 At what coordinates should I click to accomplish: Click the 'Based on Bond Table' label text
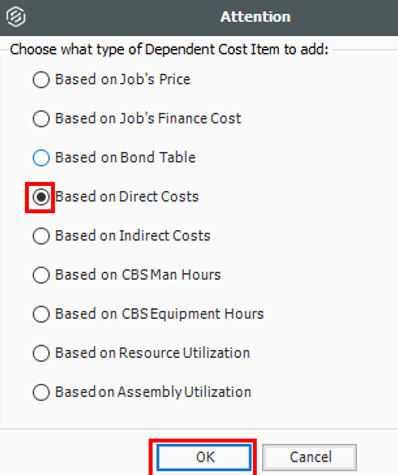point(125,158)
